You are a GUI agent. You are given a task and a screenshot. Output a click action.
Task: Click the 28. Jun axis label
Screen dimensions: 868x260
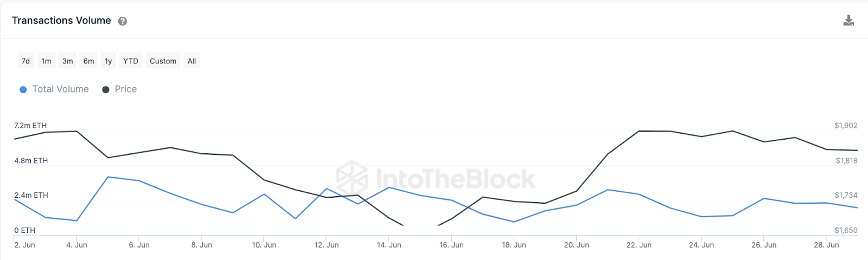click(x=826, y=245)
